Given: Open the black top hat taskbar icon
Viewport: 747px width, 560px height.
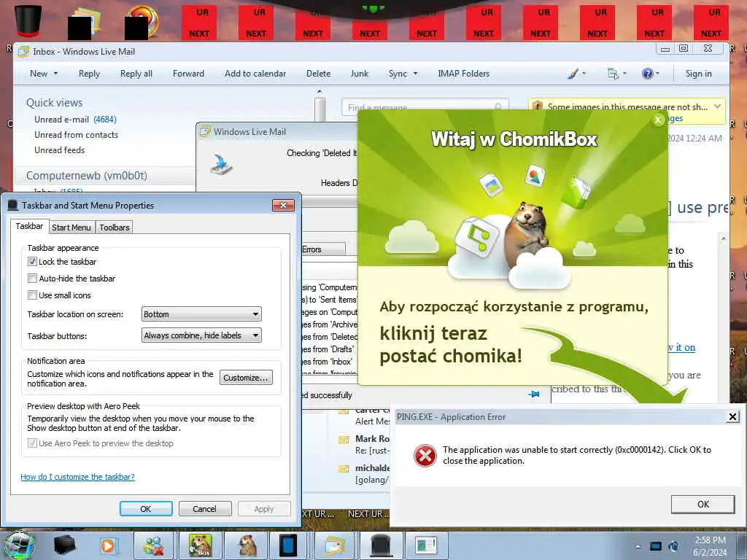Looking at the screenshot, I should 381,545.
